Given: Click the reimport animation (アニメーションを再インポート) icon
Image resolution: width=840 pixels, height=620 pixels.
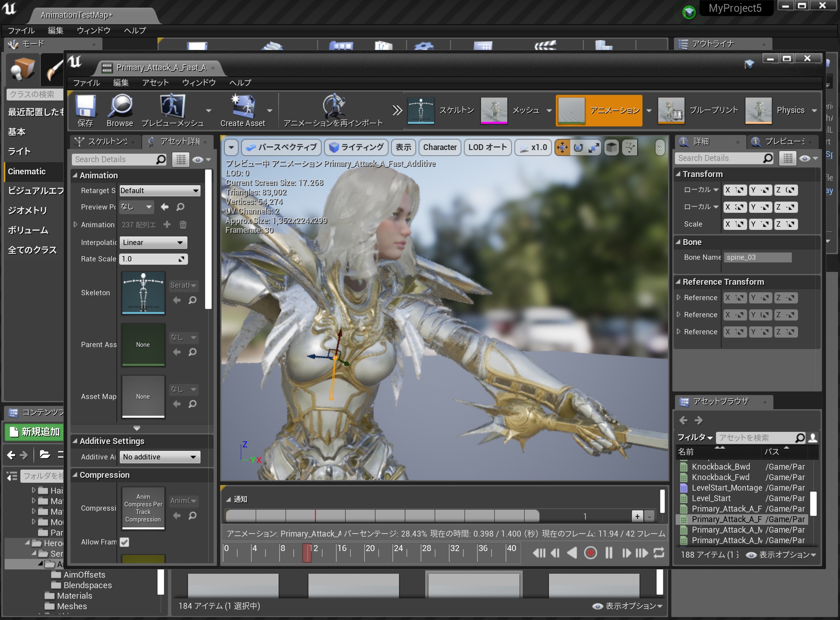Looking at the screenshot, I should coord(333,106).
